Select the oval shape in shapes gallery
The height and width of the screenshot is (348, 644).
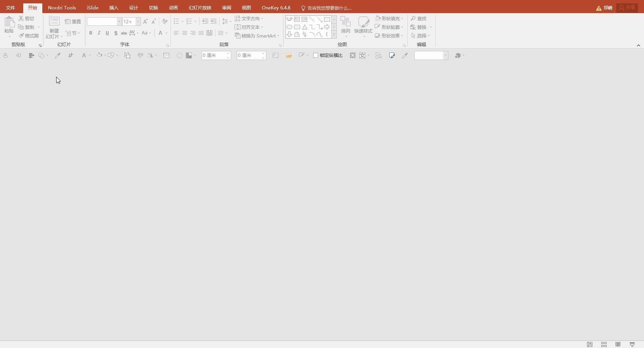pos(289,27)
